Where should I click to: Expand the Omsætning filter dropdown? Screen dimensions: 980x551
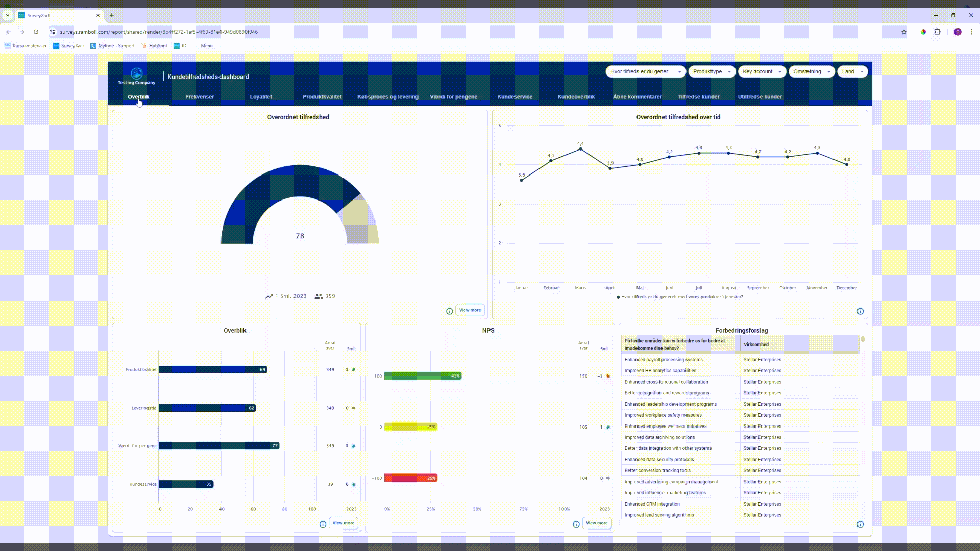coord(812,71)
